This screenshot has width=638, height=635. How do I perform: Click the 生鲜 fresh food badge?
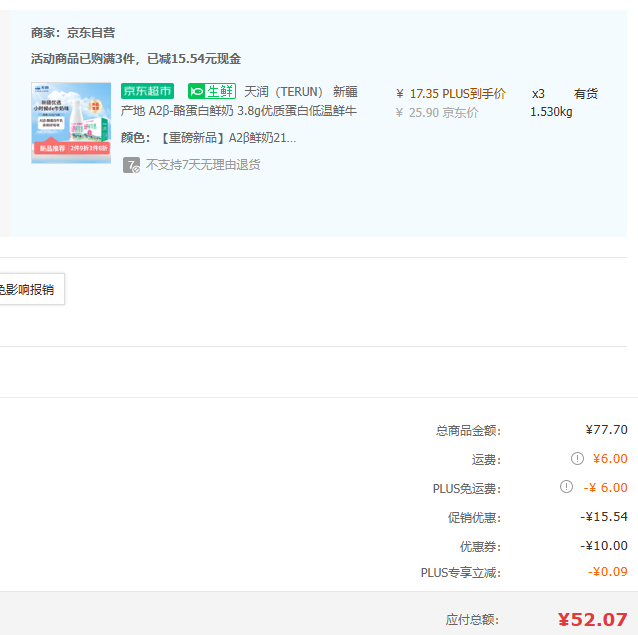[212, 91]
